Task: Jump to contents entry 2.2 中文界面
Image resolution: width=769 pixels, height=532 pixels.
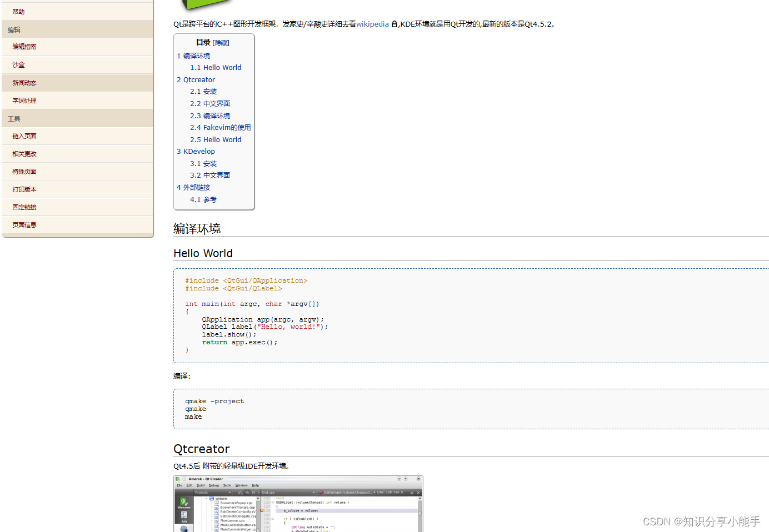Action: pyautogui.click(x=210, y=104)
